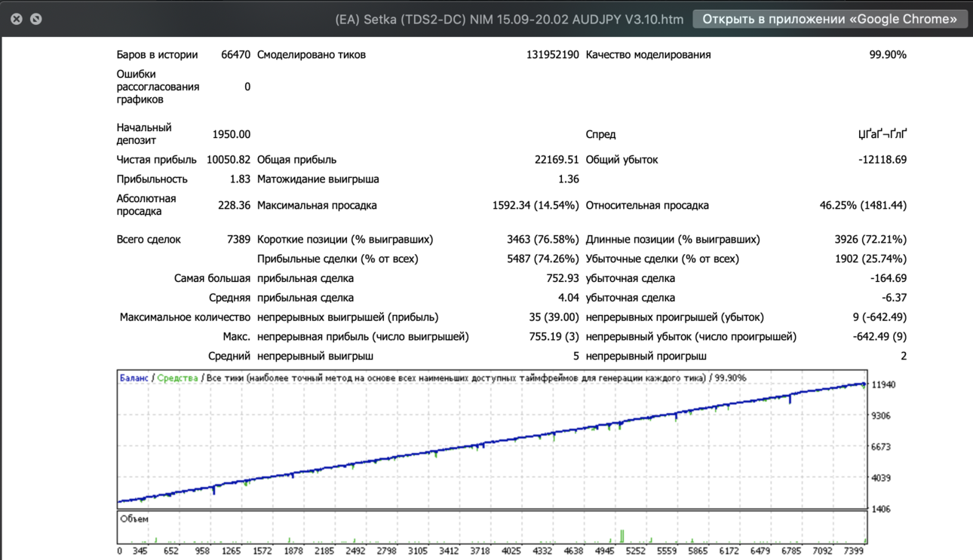Image resolution: width=973 pixels, height=560 pixels.
Task: Open the file in Google Chrome
Action: [x=830, y=19]
